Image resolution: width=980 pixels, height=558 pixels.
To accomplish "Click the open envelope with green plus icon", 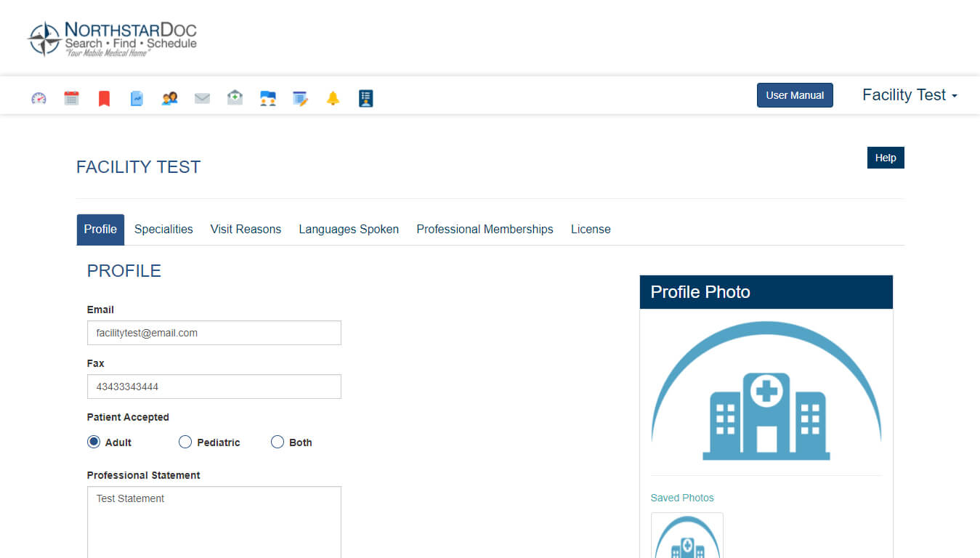I will [x=235, y=97].
